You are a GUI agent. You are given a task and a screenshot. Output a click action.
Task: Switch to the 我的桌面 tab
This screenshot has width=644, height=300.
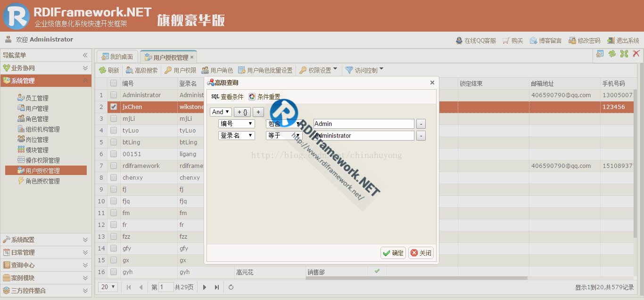118,57
